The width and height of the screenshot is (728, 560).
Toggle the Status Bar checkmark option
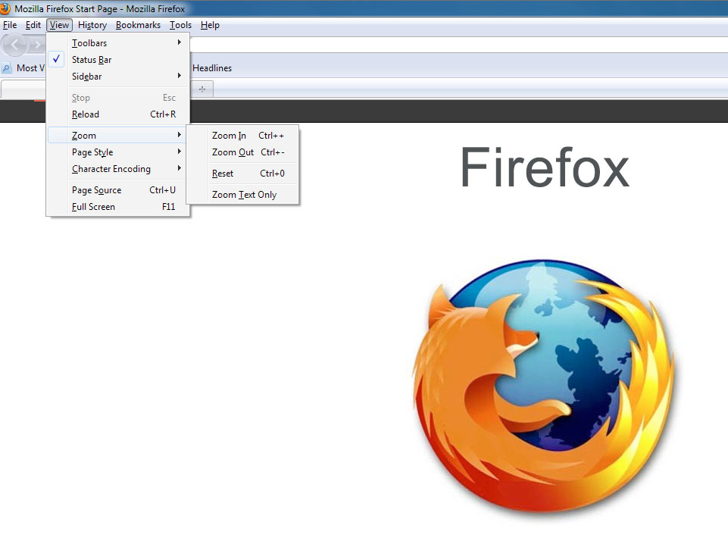coord(118,59)
